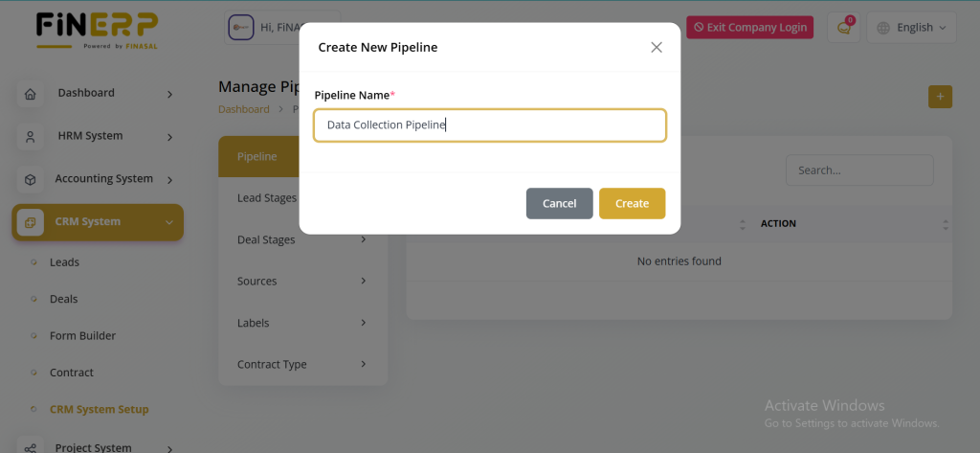Close the Create New Pipeline dialog
The width and height of the screenshot is (980, 453).
point(657,47)
